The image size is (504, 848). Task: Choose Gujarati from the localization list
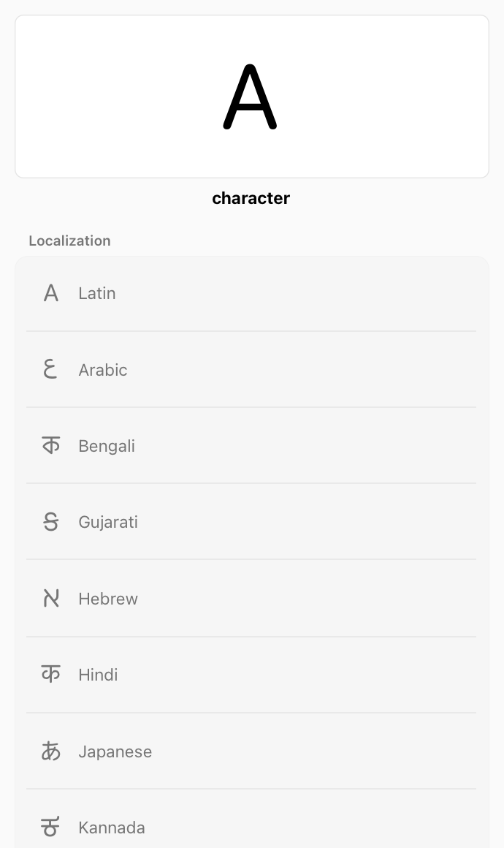(x=251, y=521)
